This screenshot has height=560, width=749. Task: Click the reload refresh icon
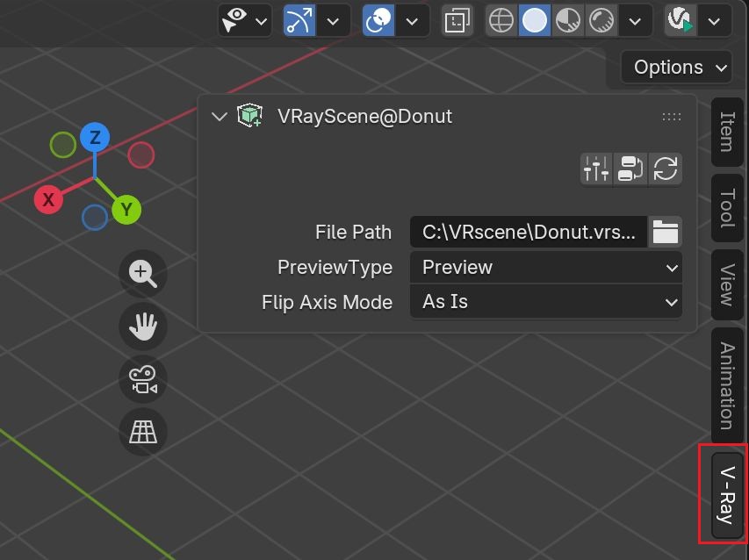coord(666,169)
